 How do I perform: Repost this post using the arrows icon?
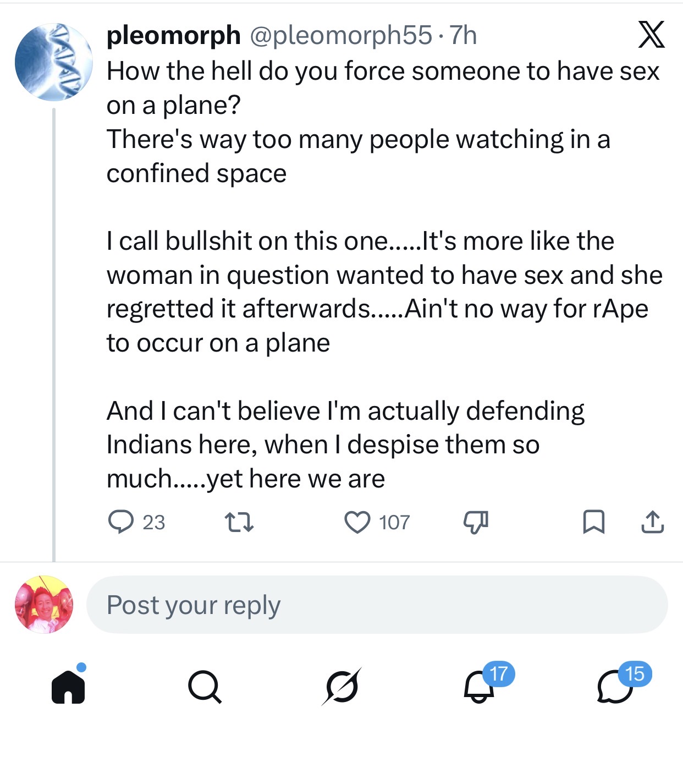tap(239, 522)
